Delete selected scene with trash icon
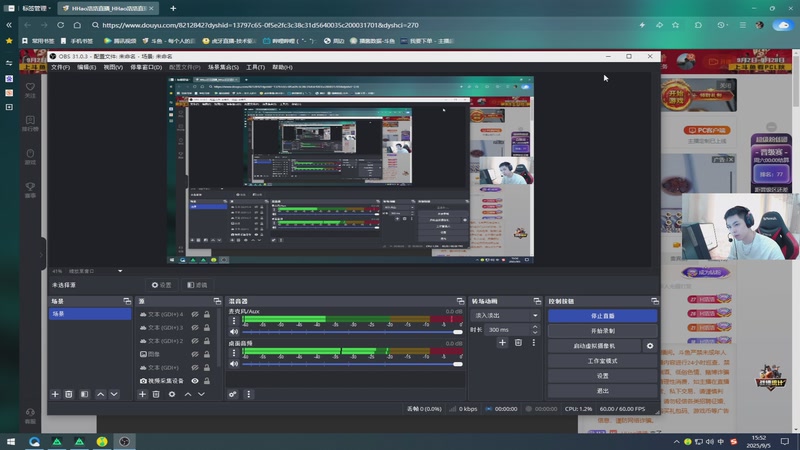Viewport: 800px width, 450px height. tap(69, 394)
